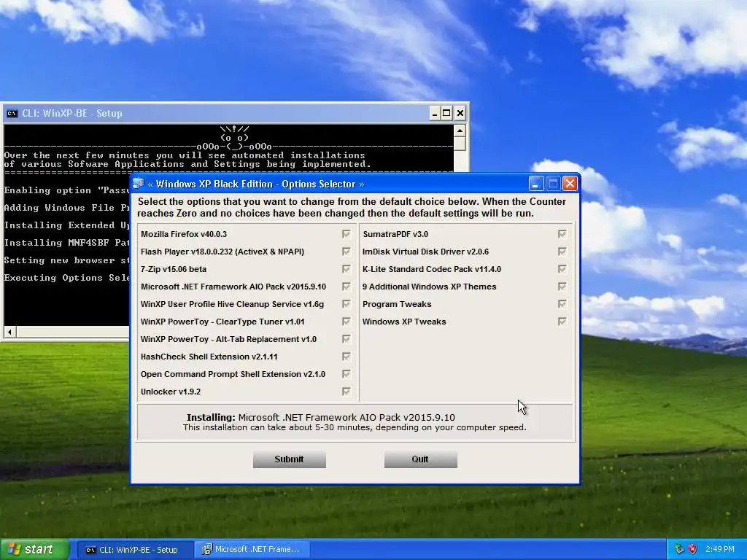
Task: Click the 'Unlocker v1.9.2' label
Action: [x=171, y=392]
